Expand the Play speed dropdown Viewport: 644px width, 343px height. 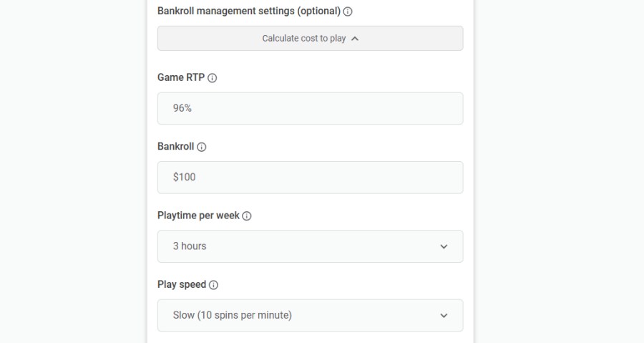click(310, 315)
